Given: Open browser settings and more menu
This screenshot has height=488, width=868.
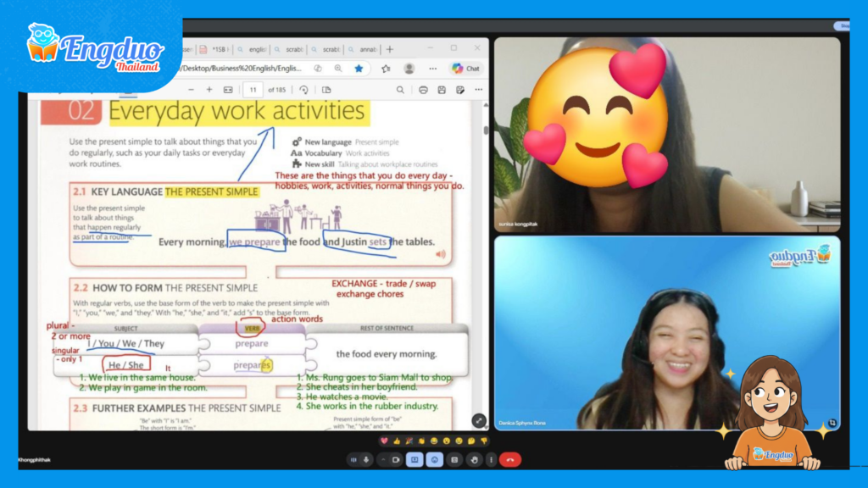Looking at the screenshot, I should point(433,69).
